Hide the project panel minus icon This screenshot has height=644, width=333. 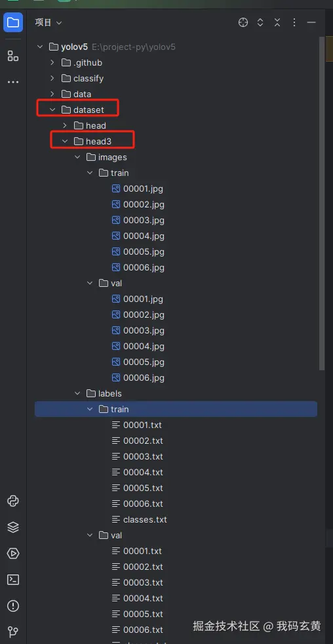[x=311, y=22]
